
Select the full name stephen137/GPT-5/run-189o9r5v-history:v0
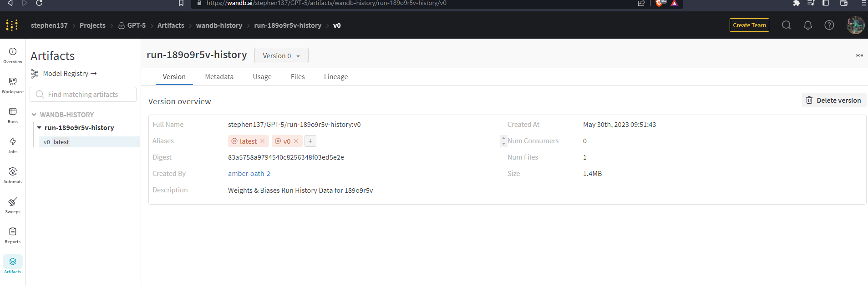tap(294, 125)
